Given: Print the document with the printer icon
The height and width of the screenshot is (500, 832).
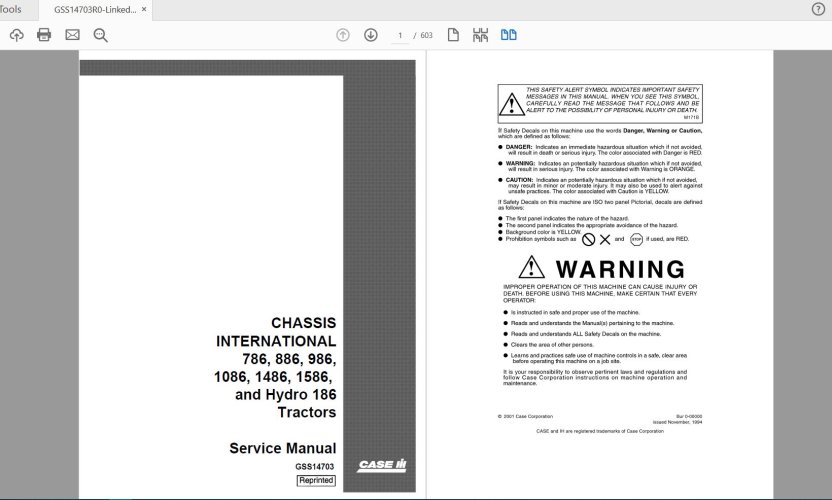Looking at the screenshot, I should [44, 35].
